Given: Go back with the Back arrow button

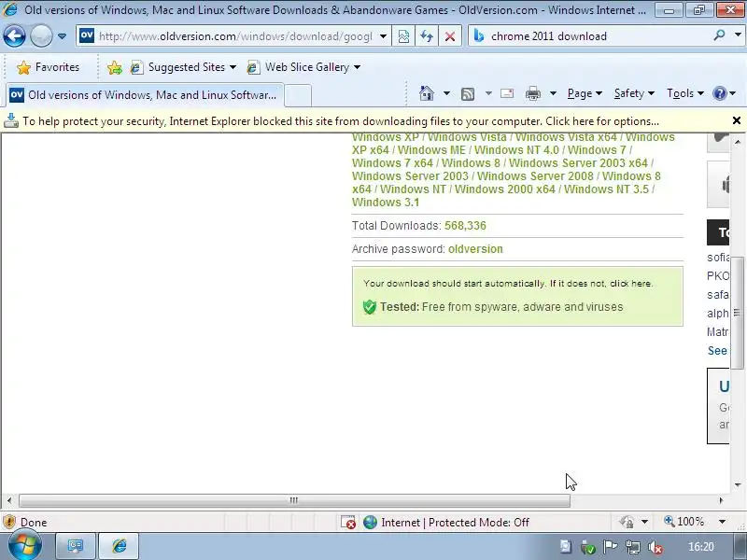Looking at the screenshot, I should click(14, 35).
